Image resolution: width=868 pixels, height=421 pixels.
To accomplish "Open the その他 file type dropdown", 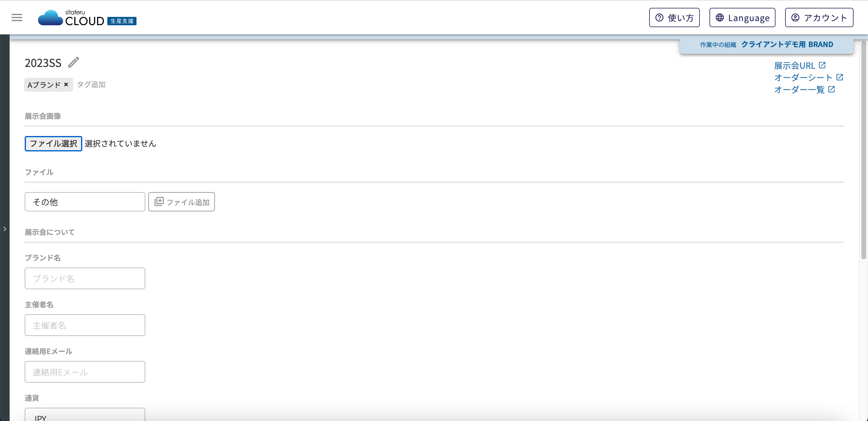I will tap(85, 202).
